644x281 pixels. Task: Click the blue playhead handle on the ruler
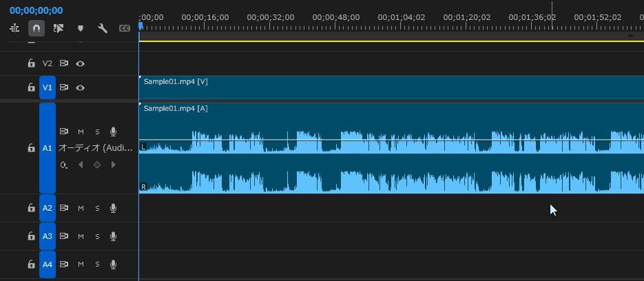[141, 26]
